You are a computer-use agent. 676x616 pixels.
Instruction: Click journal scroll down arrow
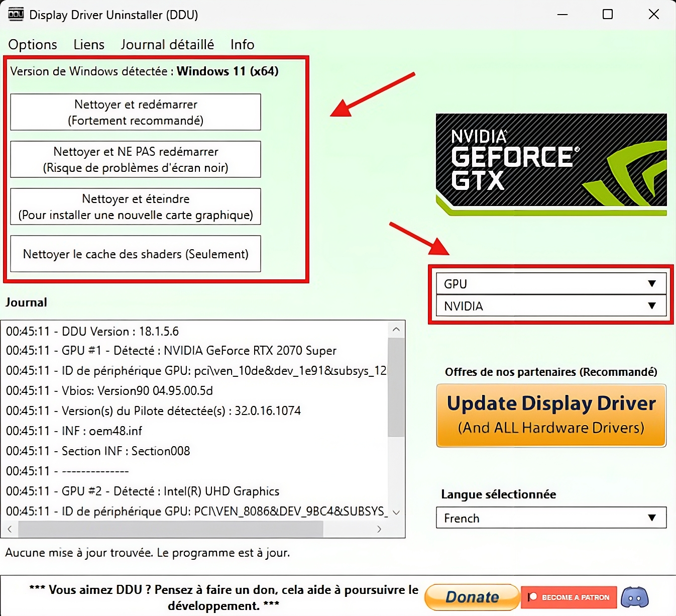(x=396, y=512)
